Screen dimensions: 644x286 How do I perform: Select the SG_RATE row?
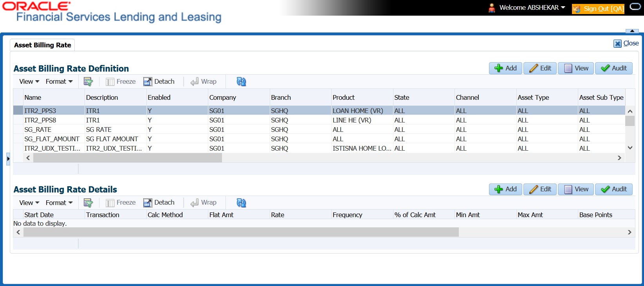pos(319,130)
